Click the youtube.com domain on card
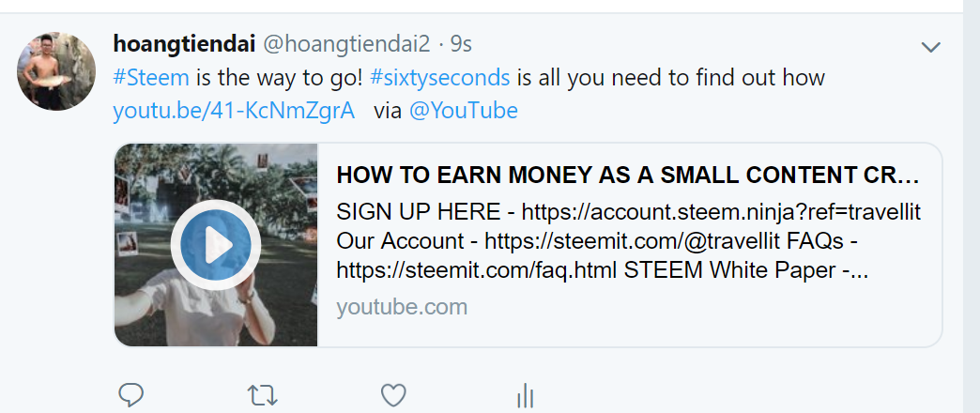 pos(402,307)
